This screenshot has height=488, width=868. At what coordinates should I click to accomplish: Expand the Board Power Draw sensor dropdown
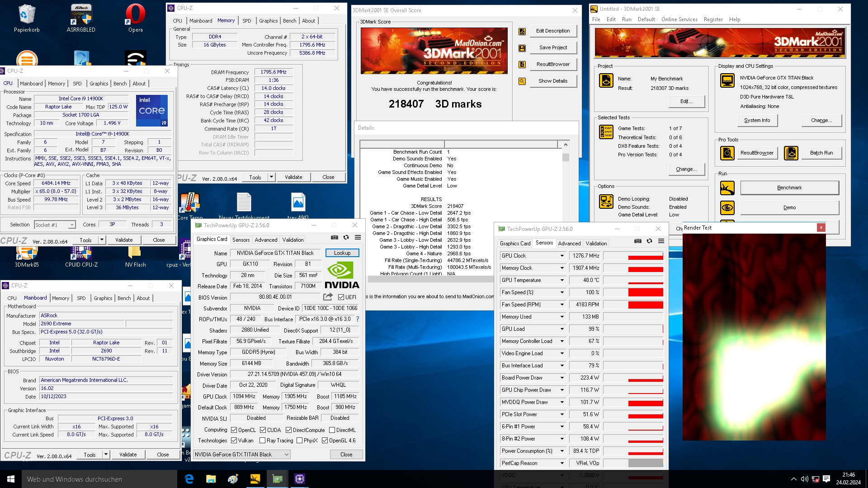562,378
